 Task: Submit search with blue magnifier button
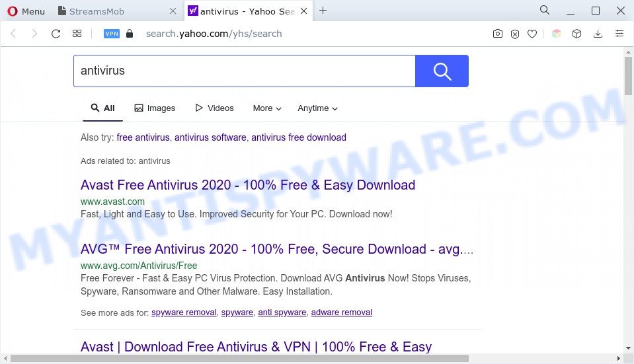click(x=442, y=71)
